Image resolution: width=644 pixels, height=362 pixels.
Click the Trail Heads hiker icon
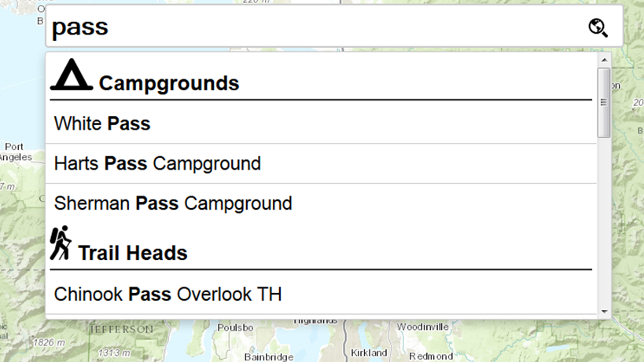(x=61, y=243)
